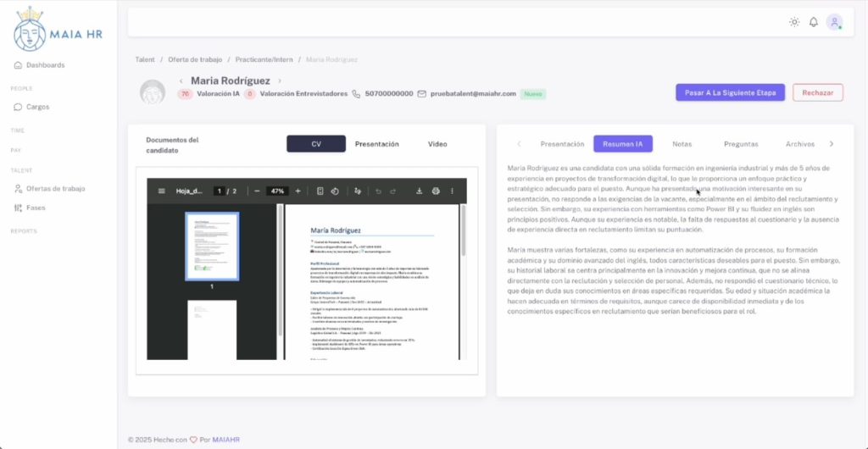Click the Talent breadcrumb link
Screen dimensions: 868x449
pos(145,59)
